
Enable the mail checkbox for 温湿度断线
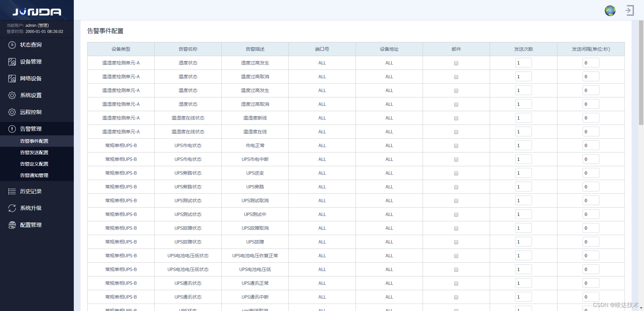[x=456, y=118]
